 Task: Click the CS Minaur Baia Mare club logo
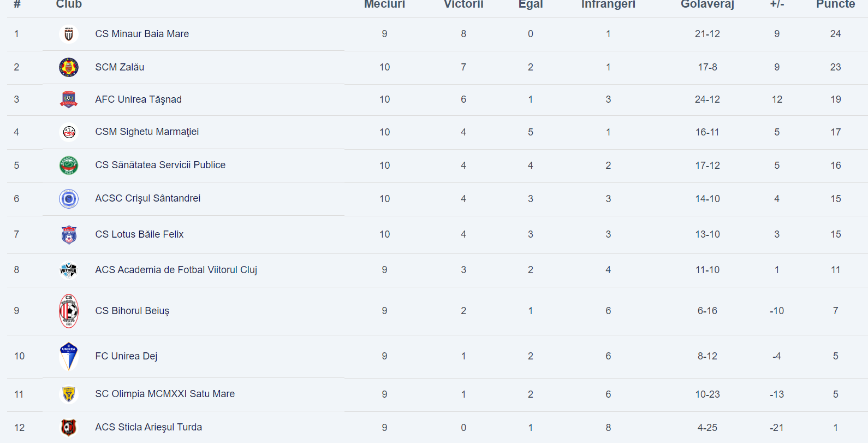[x=69, y=34]
